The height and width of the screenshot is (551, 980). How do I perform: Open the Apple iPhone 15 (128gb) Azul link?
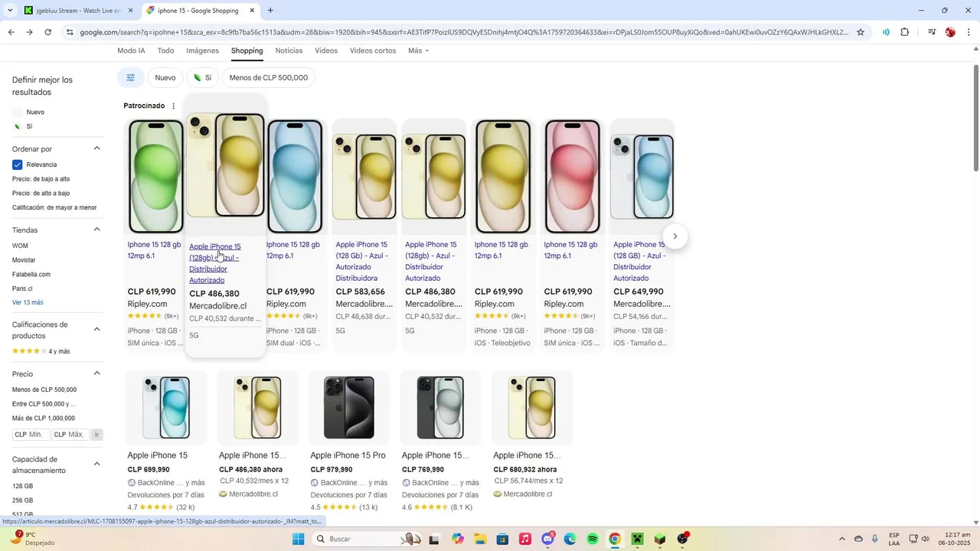pyautogui.click(x=215, y=263)
